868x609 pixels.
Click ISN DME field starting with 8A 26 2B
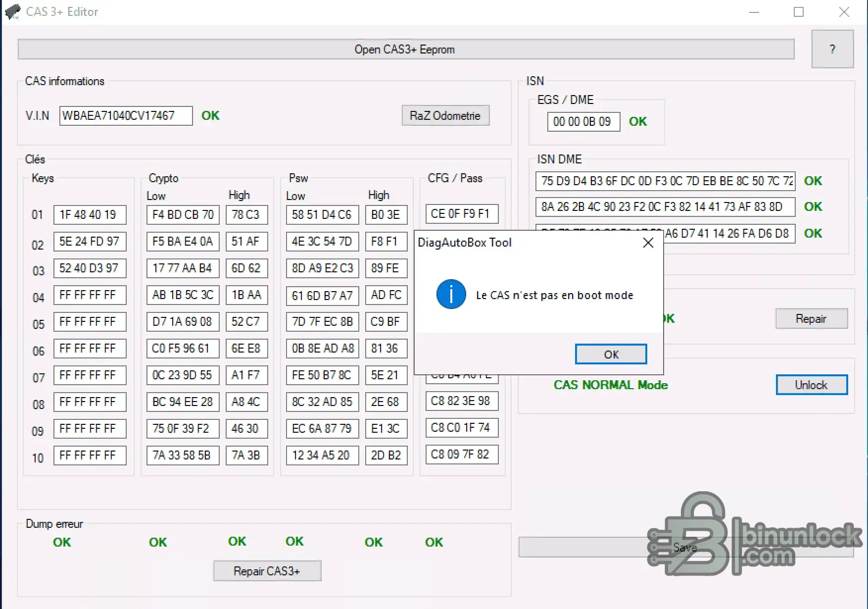click(665, 207)
